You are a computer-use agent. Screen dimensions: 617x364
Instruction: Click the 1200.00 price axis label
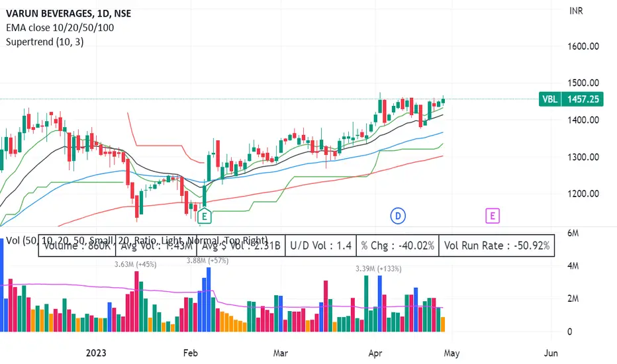click(583, 193)
